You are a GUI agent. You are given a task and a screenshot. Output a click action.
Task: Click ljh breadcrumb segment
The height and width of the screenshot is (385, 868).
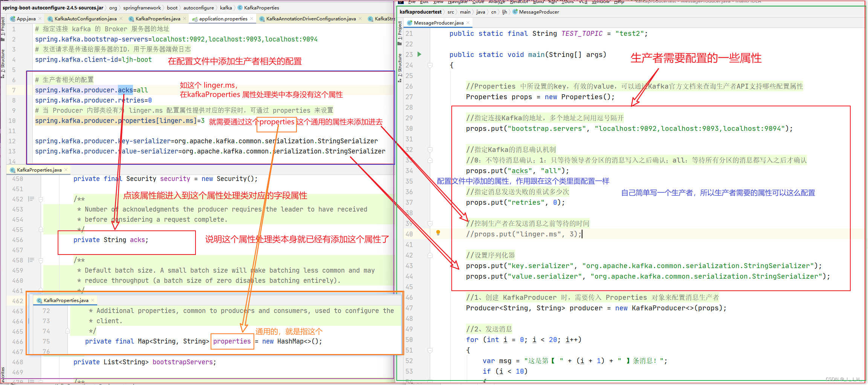tap(504, 12)
